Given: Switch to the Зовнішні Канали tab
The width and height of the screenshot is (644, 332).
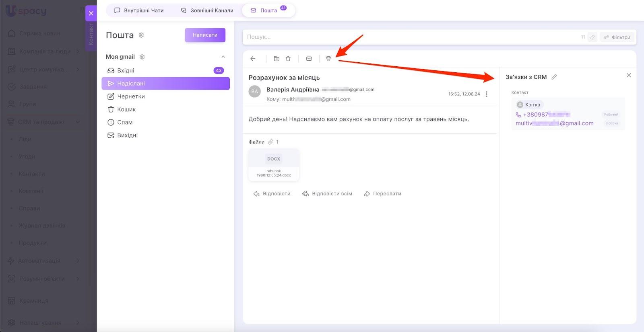Looking at the screenshot, I should point(207,10).
